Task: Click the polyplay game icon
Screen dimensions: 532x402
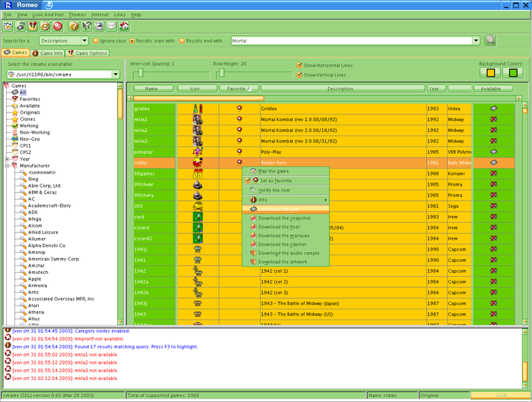Action: [x=197, y=152]
